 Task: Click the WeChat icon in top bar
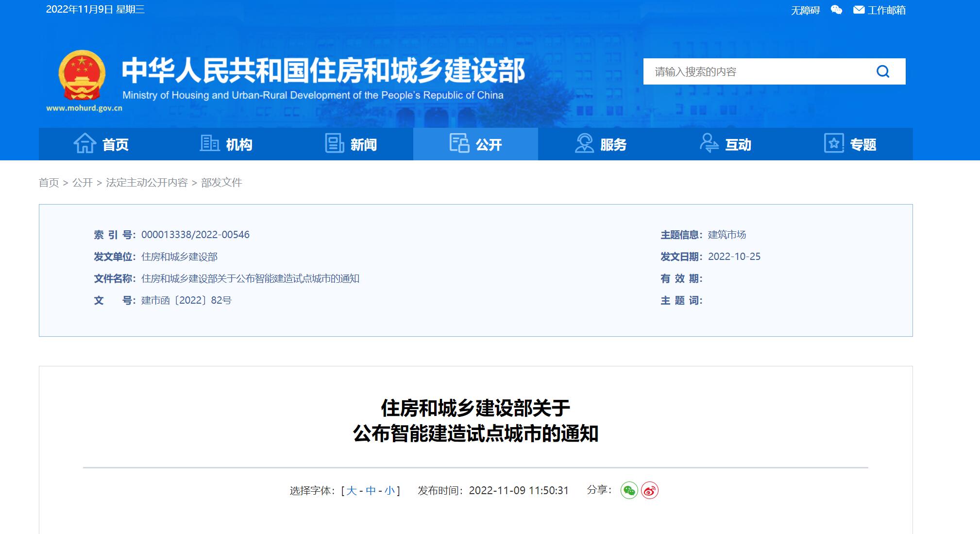(x=836, y=10)
